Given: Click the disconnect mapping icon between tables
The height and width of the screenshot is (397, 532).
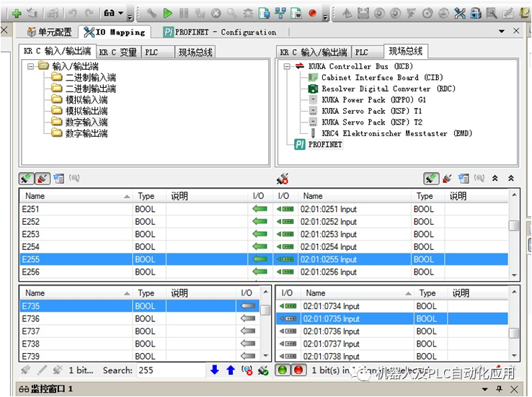Looking at the screenshot, I should click(x=283, y=178).
